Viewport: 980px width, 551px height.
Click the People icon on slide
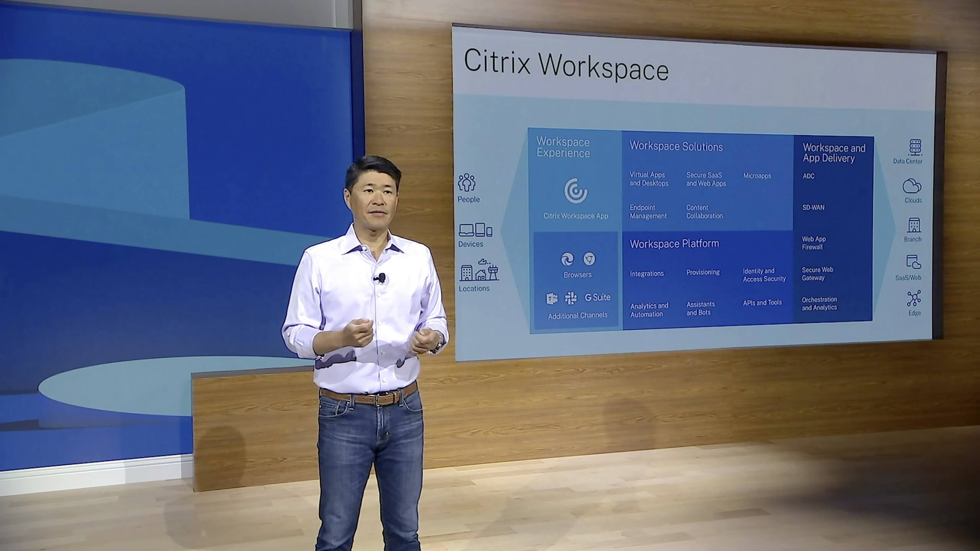pyautogui.click(x=466, y=183)
